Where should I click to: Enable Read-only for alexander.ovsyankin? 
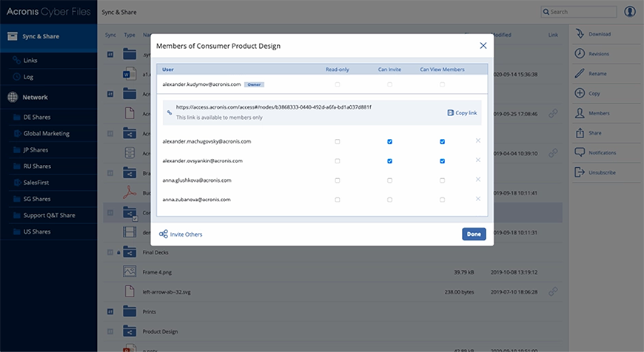[x=338, y=160]
